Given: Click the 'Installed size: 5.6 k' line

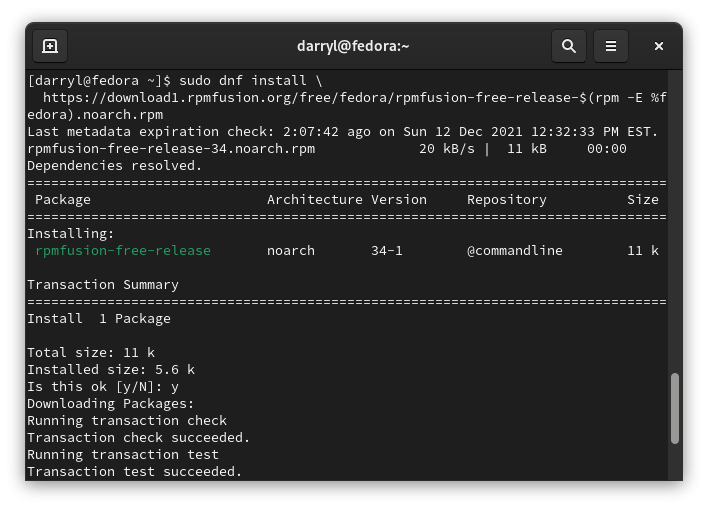Looking at the screenshot, I should 111,370.
